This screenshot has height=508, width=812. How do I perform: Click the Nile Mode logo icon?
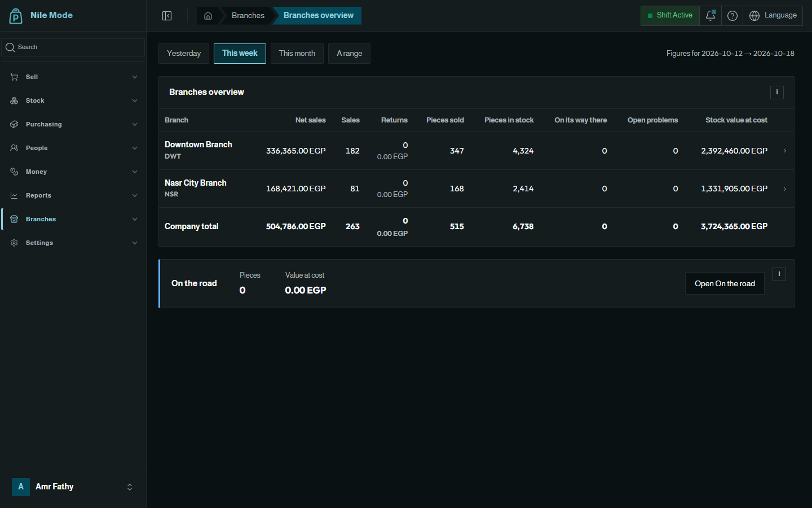tap(16, 16)
